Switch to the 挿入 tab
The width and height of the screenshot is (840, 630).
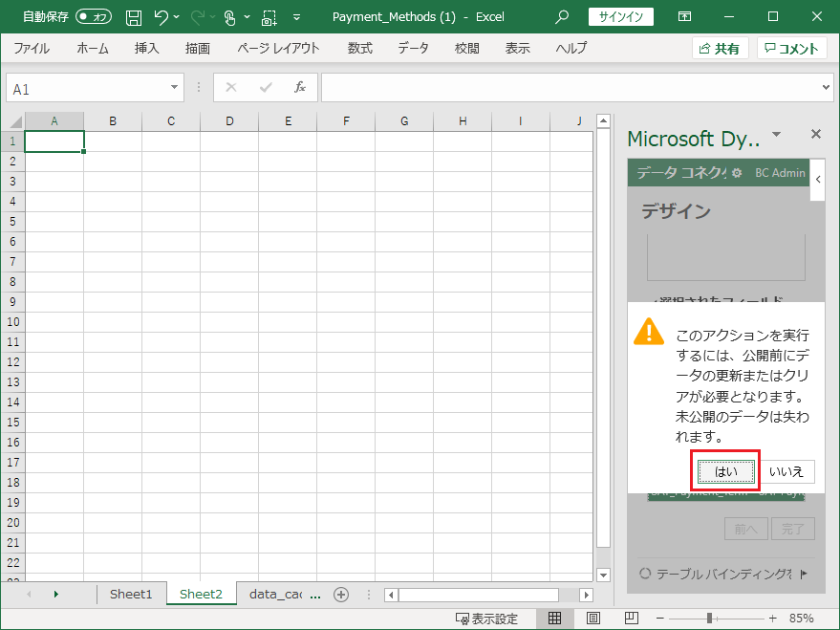(146, 48)
